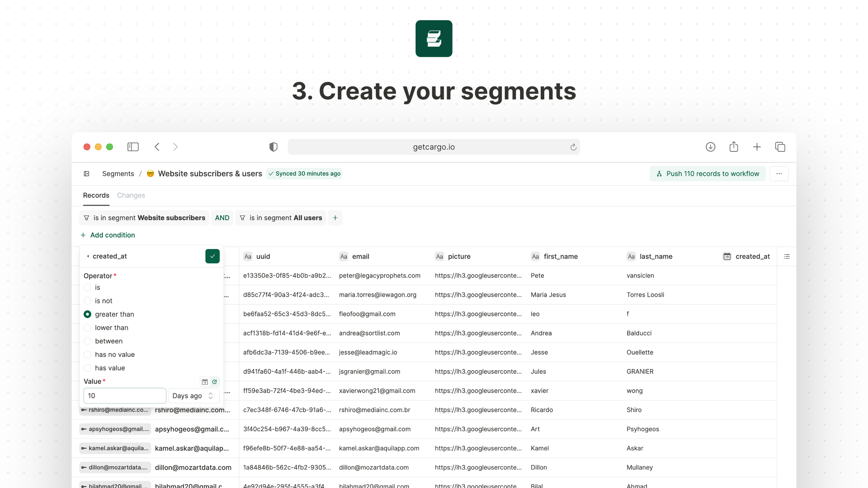Reload page via address bar icon

(573, 147)
